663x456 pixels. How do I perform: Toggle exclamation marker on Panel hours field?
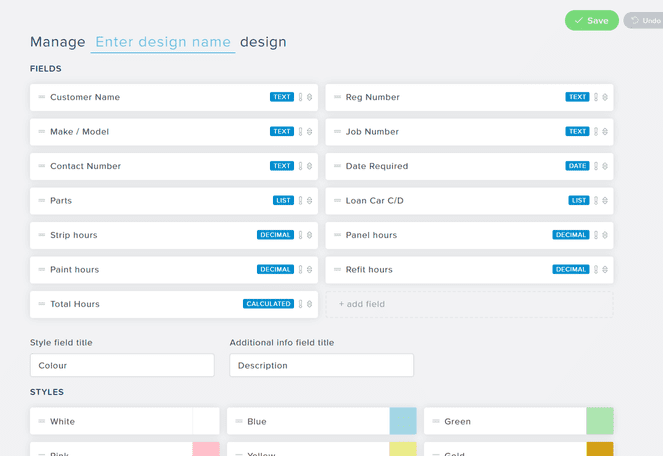pos(596,235)
